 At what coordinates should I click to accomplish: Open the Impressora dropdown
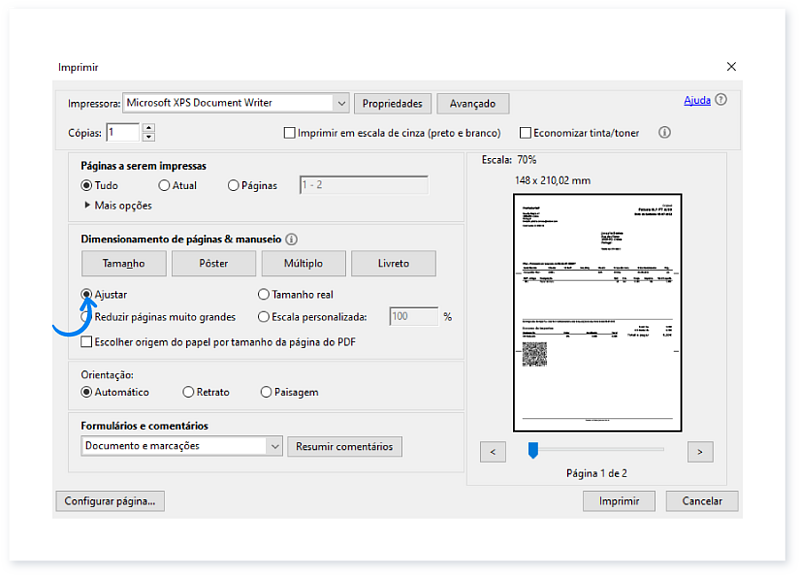tap(341, 103)
